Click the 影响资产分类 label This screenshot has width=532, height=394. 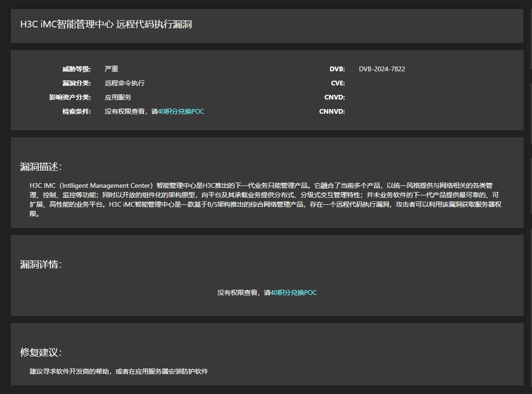(70, 97)
